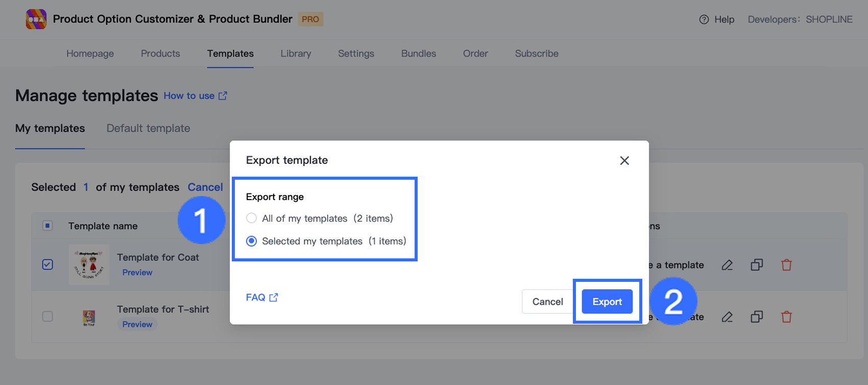The height and width of the screenshot is (385, 868).
Task: Click the Template for Coat thumbnail
Action: (x=89, y=264)
